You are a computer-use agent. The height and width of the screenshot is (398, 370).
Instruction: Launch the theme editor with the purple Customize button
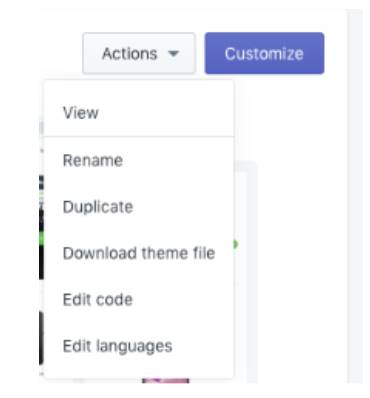[x=264, y=53]
